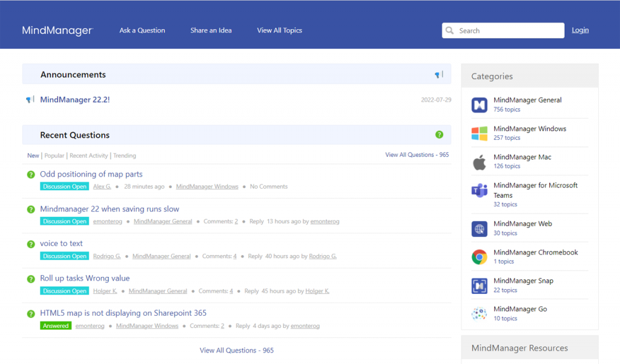Open the MindManager Mac apple icon
This screenshot has height=364, width=620.
point(480,162)
